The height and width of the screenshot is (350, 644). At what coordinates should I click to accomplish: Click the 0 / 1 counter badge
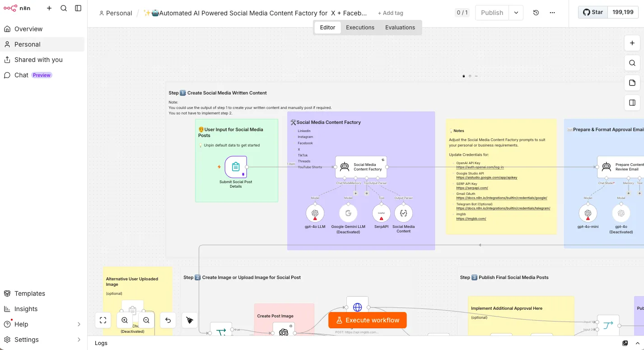coord(462,13)
